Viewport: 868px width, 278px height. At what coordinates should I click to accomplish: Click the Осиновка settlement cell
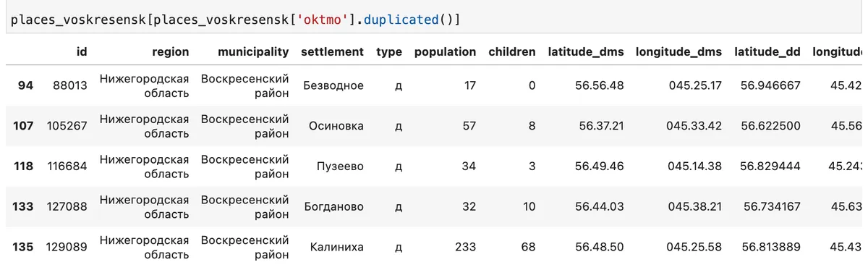click(x=336, y=126)
